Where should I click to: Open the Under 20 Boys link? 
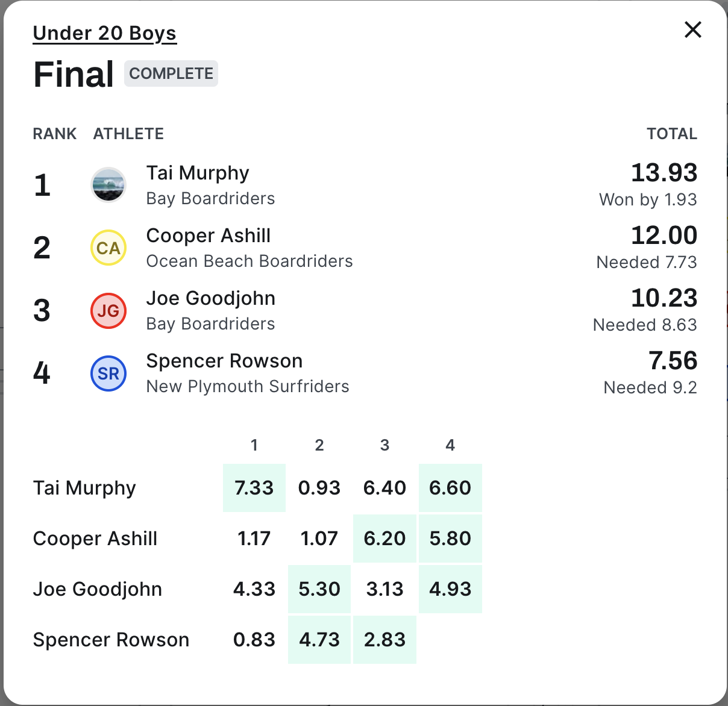(104, 33)
